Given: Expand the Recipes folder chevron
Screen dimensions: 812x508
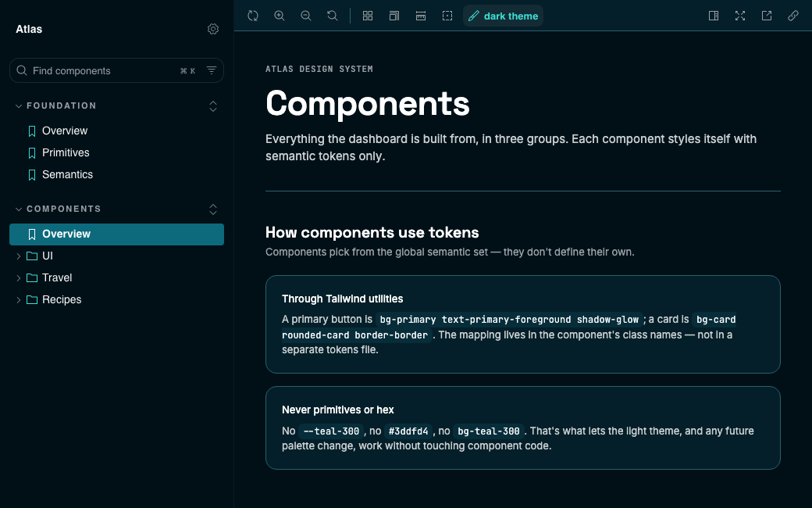Looking at the screenshot, I should tap(19, 299).
